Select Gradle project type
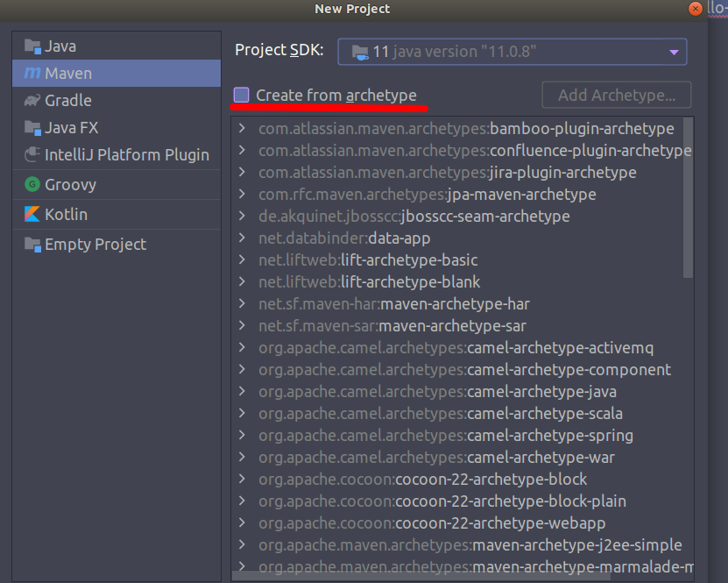This screenshot has height=583, width=728. (117, 100)
